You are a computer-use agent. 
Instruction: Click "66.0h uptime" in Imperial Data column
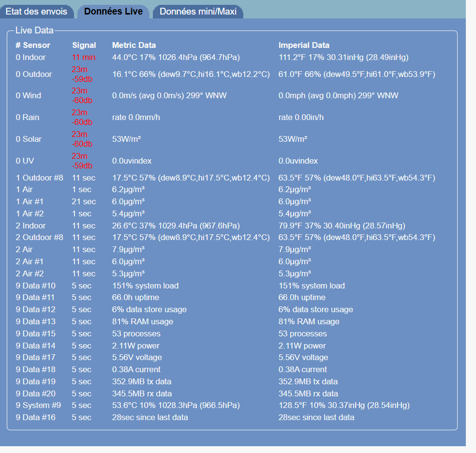302,298
